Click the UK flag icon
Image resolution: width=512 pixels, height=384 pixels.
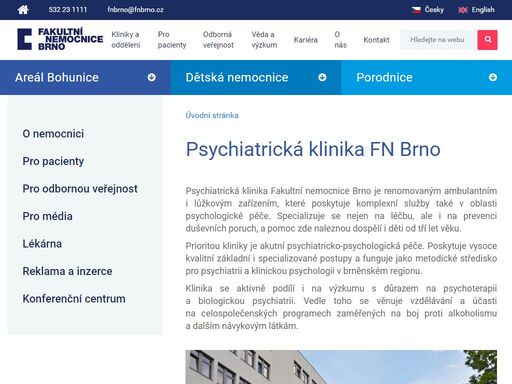tap(463, 10)
